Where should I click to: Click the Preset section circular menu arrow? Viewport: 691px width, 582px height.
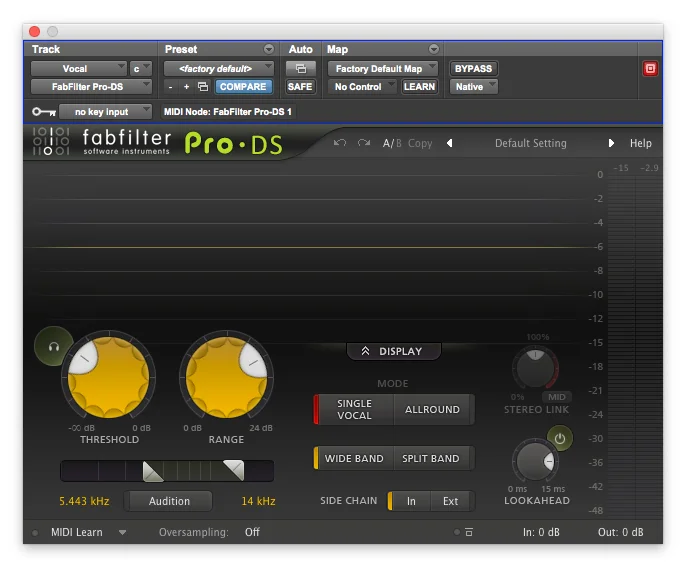pos(268,49)
